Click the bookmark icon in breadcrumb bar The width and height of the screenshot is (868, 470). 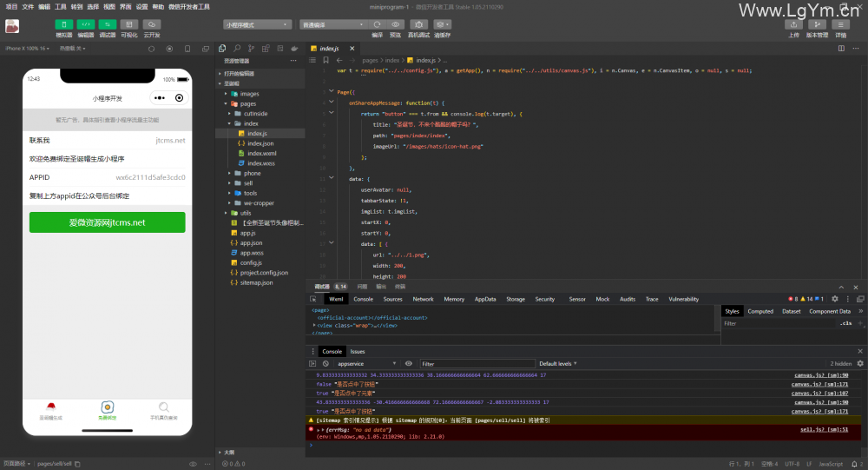(325, 60)
